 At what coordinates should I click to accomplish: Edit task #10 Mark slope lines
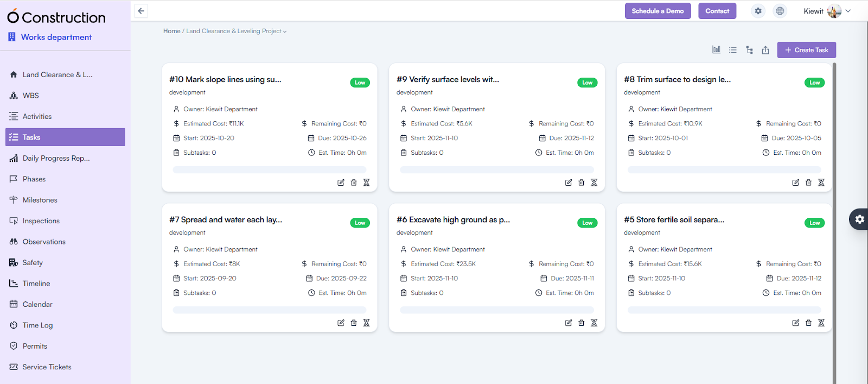(341, 182)
